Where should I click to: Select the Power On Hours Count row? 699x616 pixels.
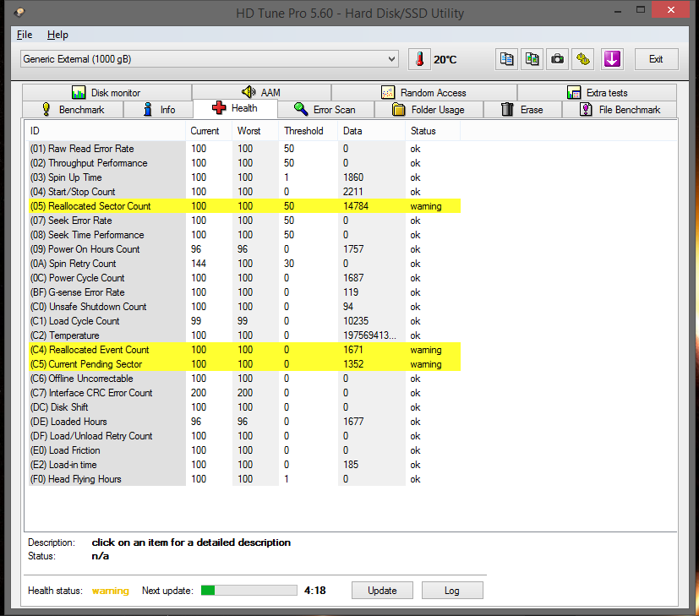(x=244, y=249)
